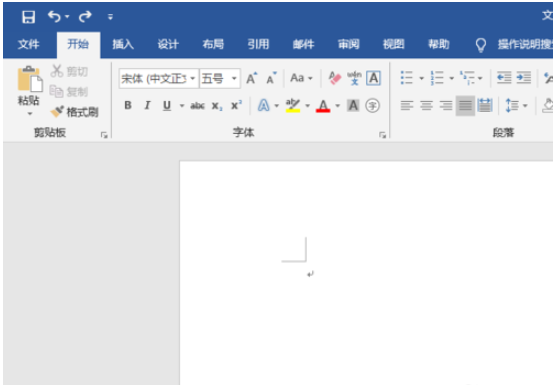The width and height of the screenshot is (559, 385).
Task: Open the 剪贴板 clipboard pane launcher
Action: coord(104,135)
